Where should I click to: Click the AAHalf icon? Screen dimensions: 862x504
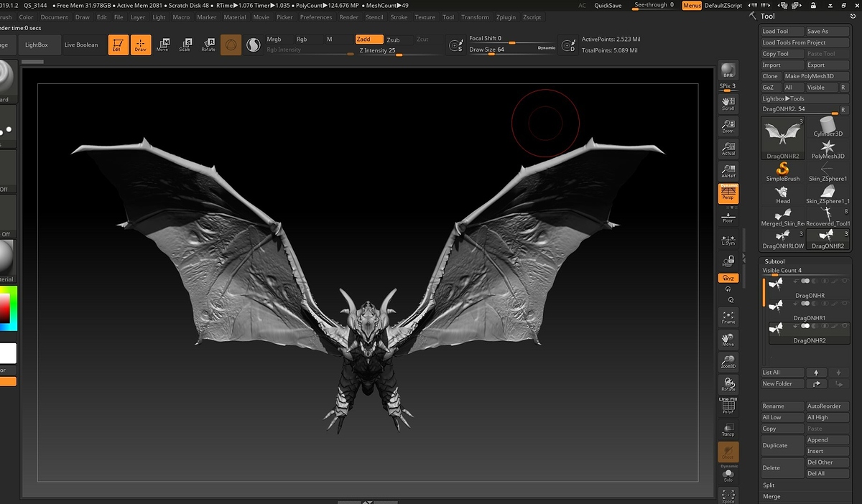728,171
